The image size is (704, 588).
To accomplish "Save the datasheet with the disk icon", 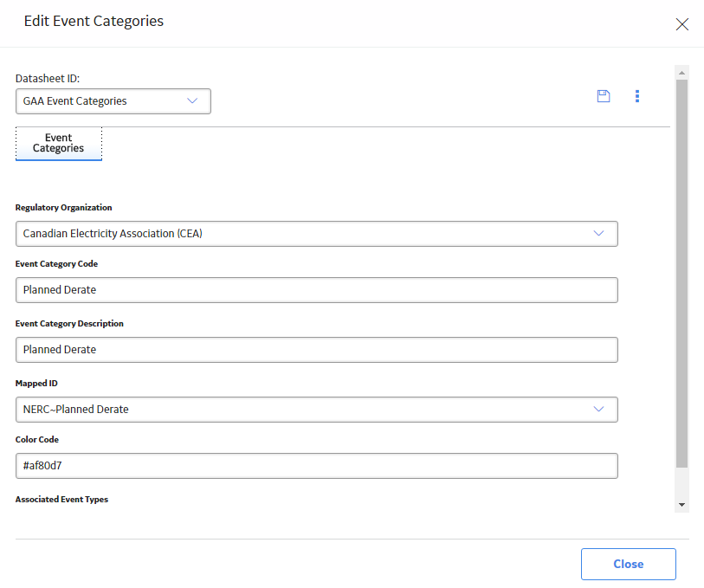I will (604, 96).
